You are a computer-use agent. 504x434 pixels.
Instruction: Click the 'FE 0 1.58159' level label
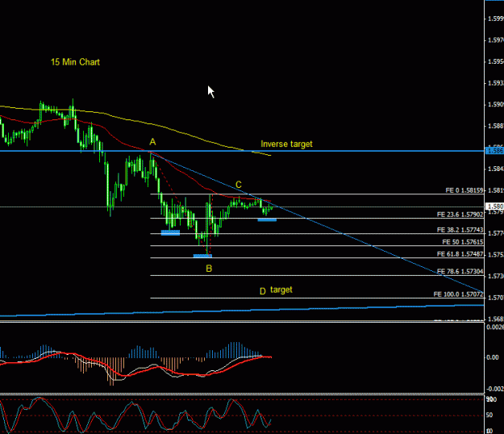point(464,190)
